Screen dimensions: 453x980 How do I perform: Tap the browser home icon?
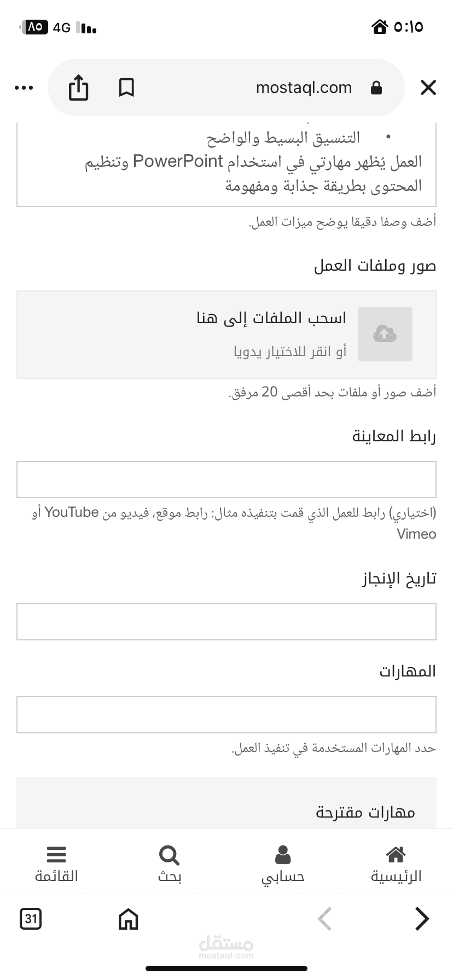pyautogui.click(x=128, y=919)
